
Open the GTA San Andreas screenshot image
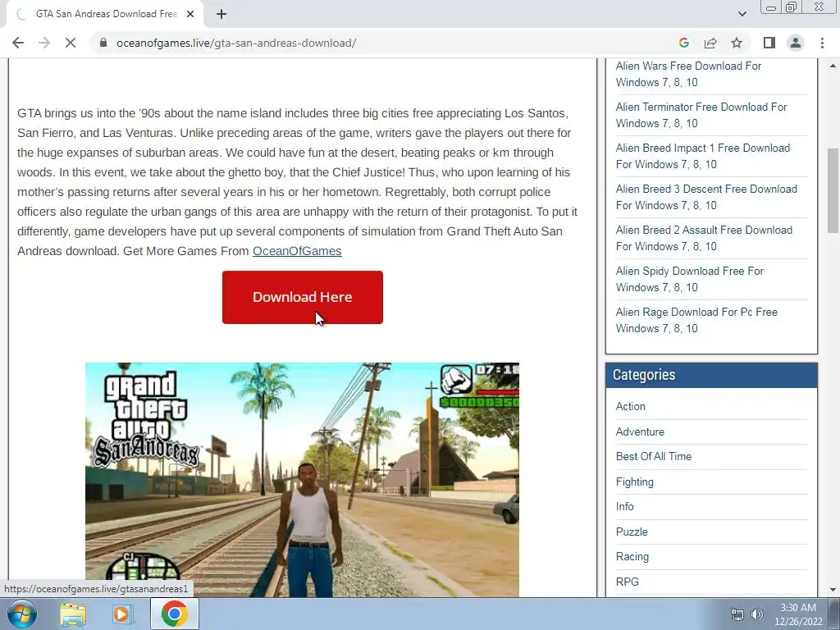tap(302, 479)
